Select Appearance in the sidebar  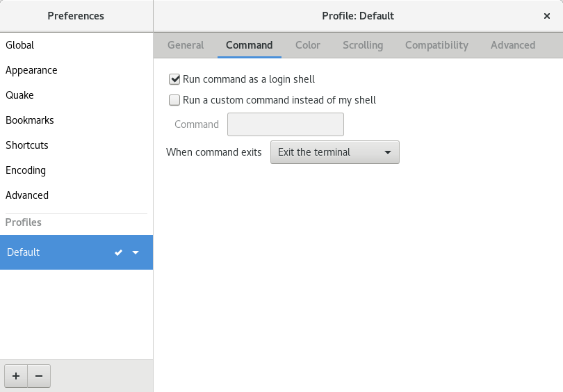click(31, 70)
